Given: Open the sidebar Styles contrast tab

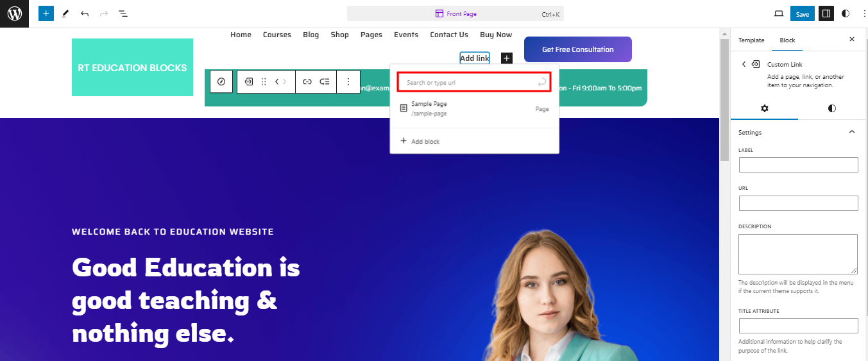Looking at the screenshot, I should 832,108.
